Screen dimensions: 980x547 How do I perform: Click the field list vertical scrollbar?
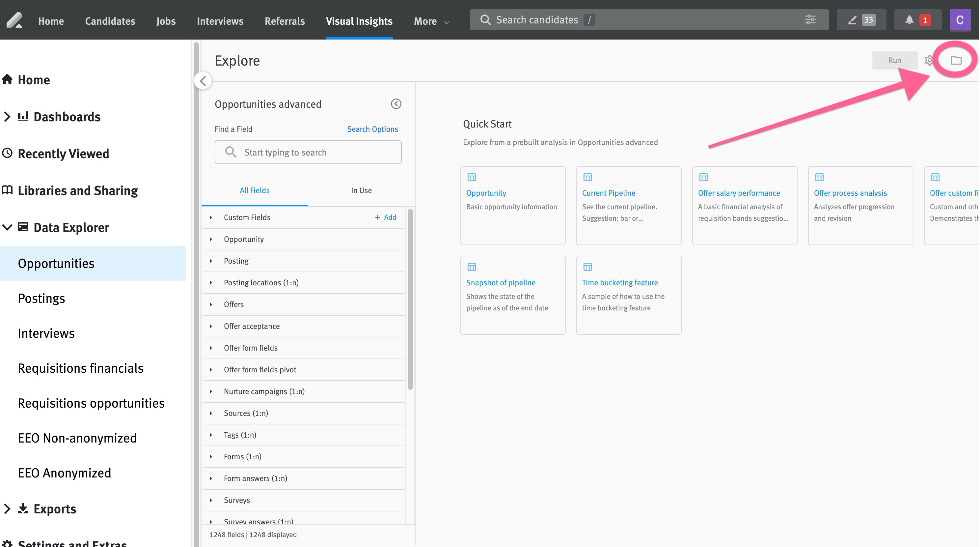(x=410, y=299)
